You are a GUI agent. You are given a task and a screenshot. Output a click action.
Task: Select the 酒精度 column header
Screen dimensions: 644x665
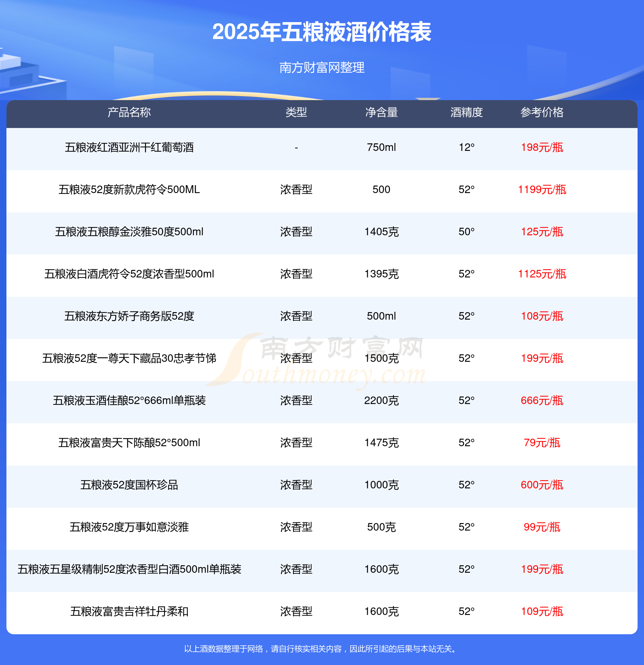pos(467,112)
